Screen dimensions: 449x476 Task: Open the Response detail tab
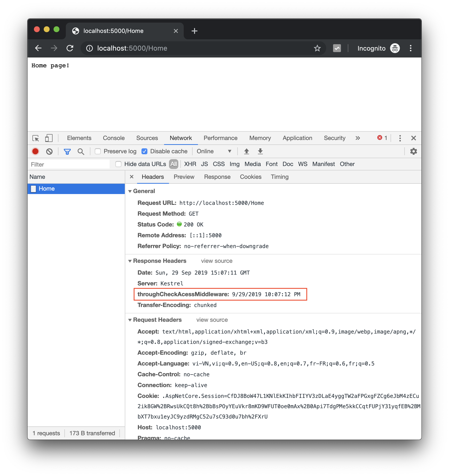[217, 177]
